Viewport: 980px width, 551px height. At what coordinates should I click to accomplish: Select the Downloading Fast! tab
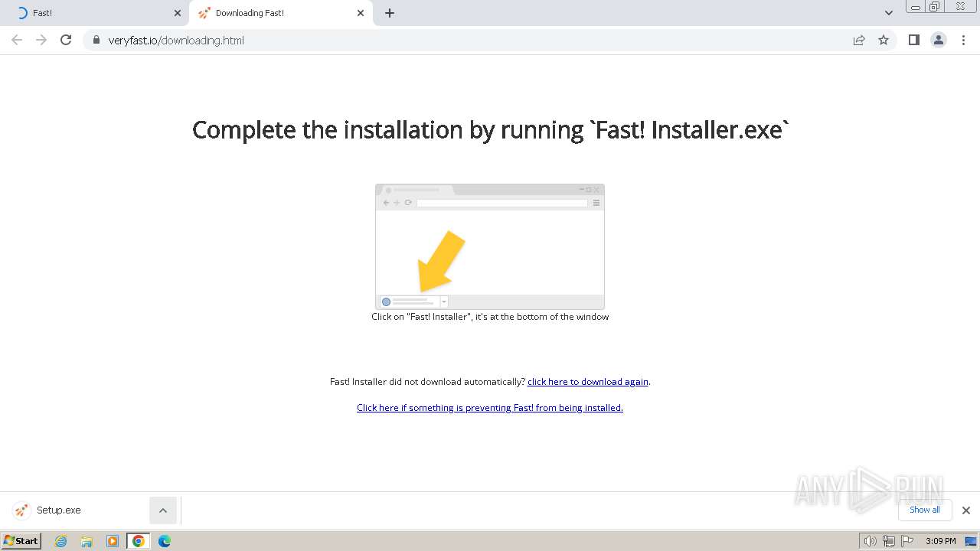pyautogui.click(x=279, y=13)
